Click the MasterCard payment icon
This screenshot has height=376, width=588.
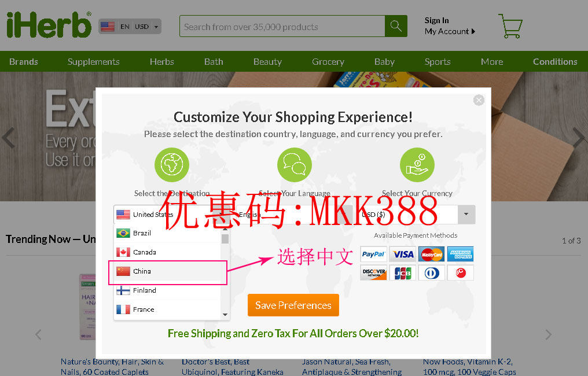point(432,254)
